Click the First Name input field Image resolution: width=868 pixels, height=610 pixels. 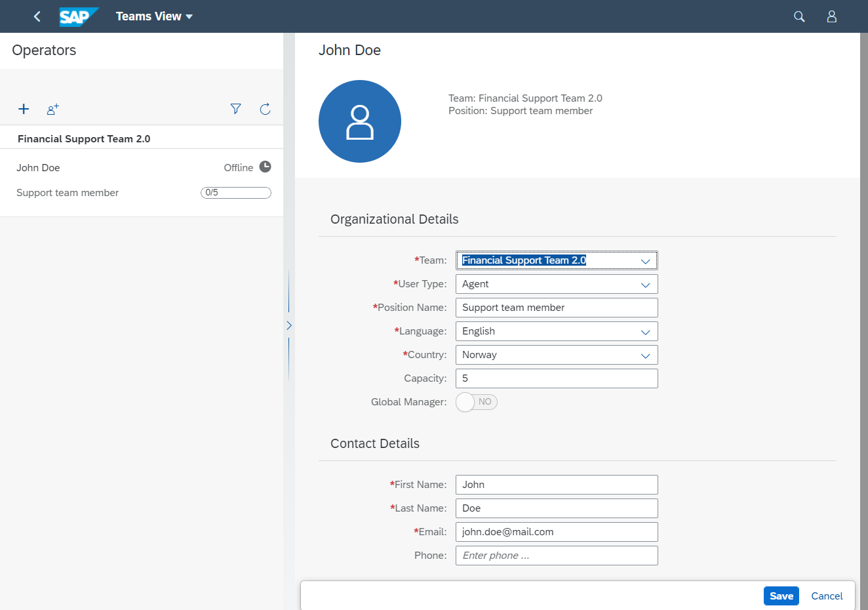tap(557, 485)
